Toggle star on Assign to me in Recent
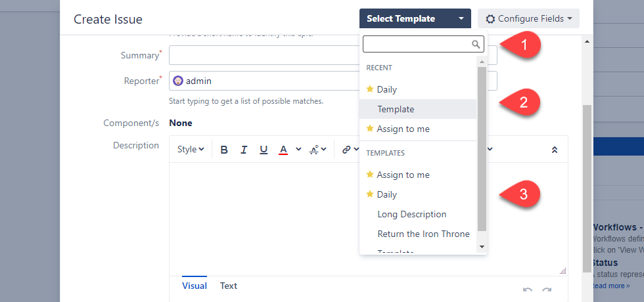This screenshot has width=644, height=302. (370, 129)
